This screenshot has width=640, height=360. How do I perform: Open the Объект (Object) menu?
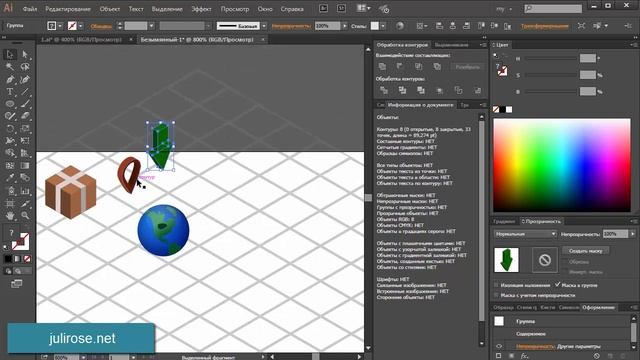coord(110,9)
